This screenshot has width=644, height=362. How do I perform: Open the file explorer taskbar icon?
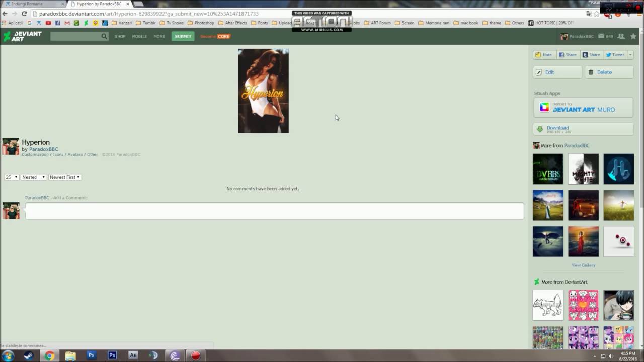[70, 355]
